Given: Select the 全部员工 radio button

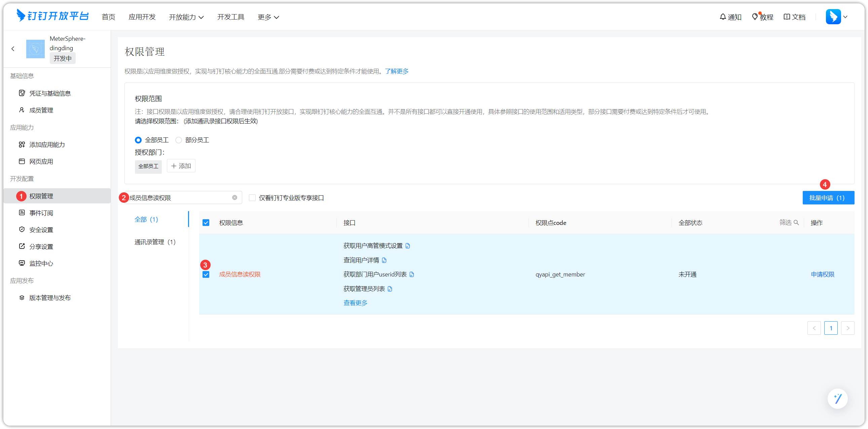Looking at the screenshot, I should click(x=138, y=140).
